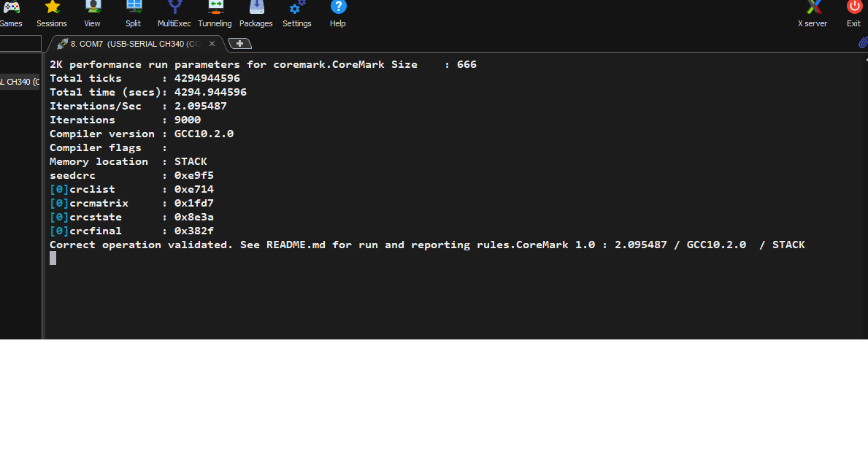Open a new tab with plus button
This screenshot has height=473, width=868.
(x=239, y=44)
